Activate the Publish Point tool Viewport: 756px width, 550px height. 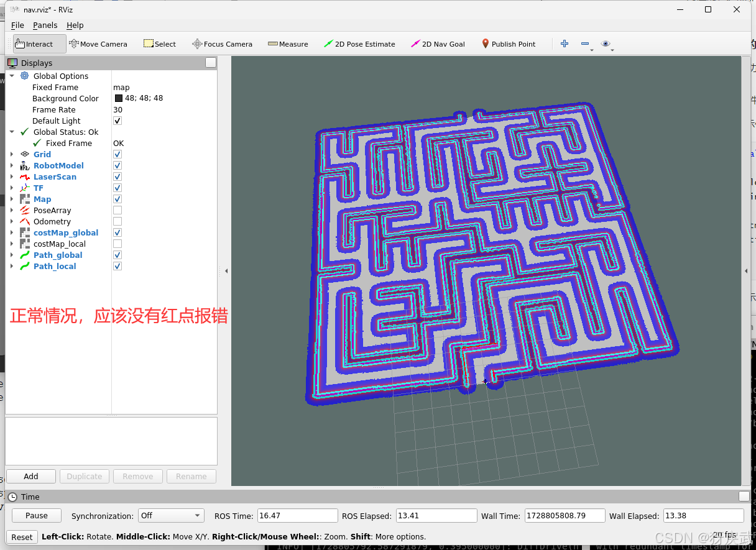coord(509,44)
